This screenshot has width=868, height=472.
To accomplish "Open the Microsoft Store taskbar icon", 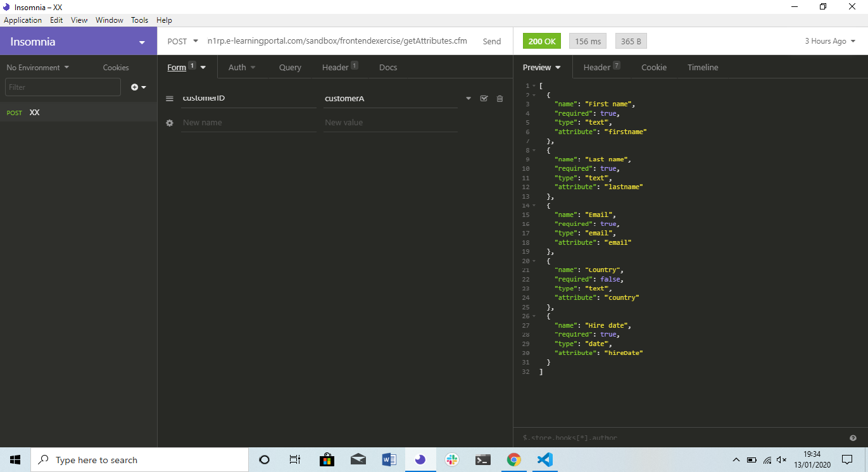I will (x=327, y=460).
